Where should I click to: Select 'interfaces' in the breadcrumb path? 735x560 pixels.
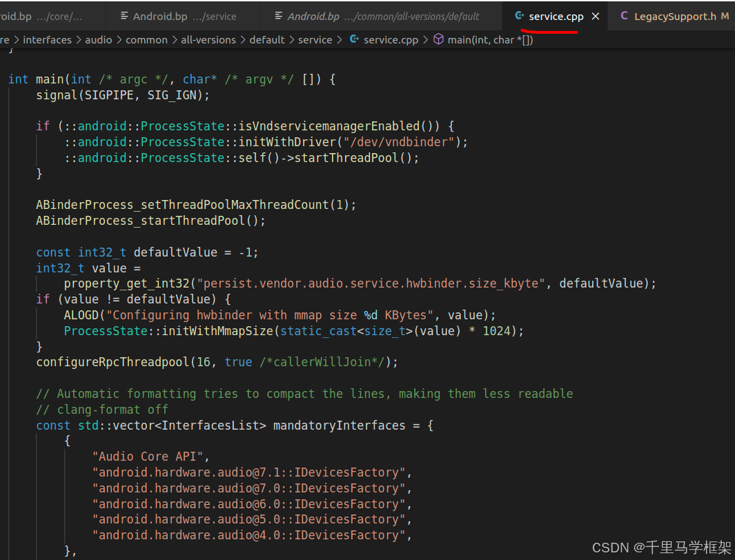tap(48, 40)
